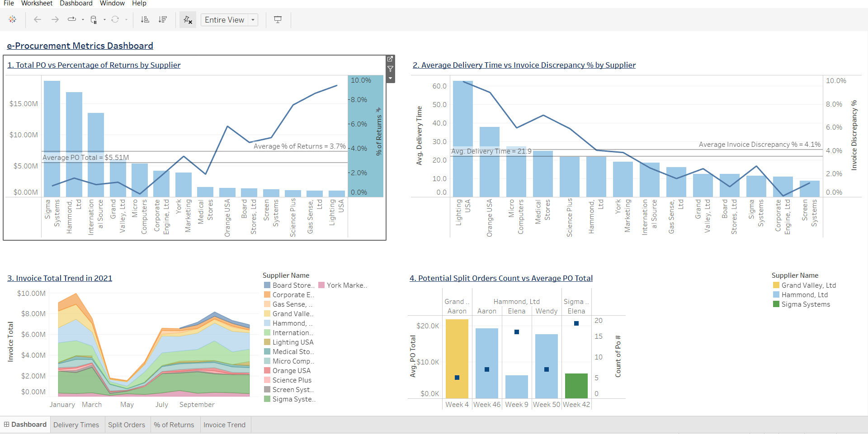
Task: Enter Presentation Mode via the screen icon
Action: [278, 19]
